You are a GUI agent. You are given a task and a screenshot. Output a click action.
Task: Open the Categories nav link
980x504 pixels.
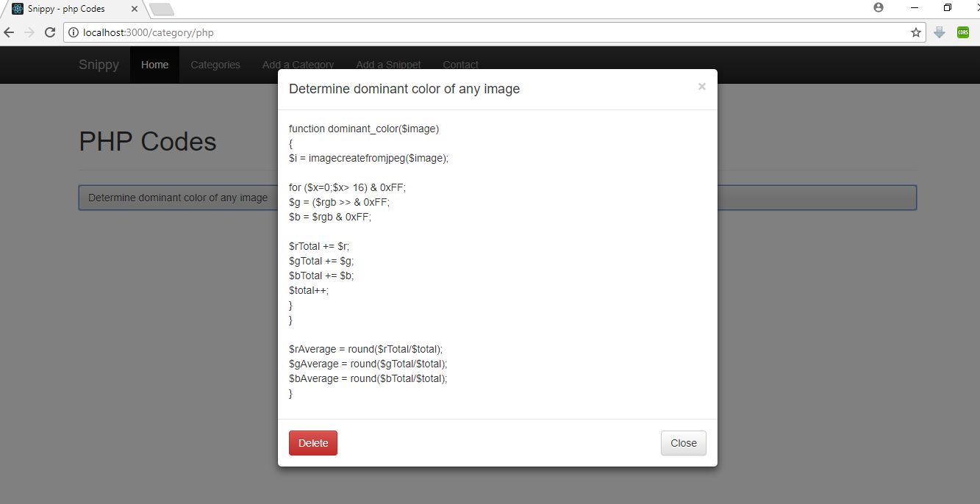coord(215,65)
